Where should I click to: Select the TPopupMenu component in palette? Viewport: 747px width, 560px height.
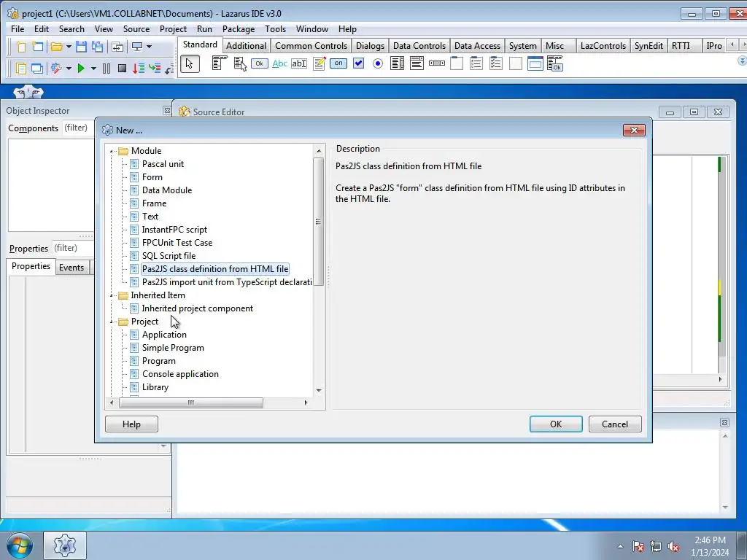pyautogui.click(x=239, y=63)
